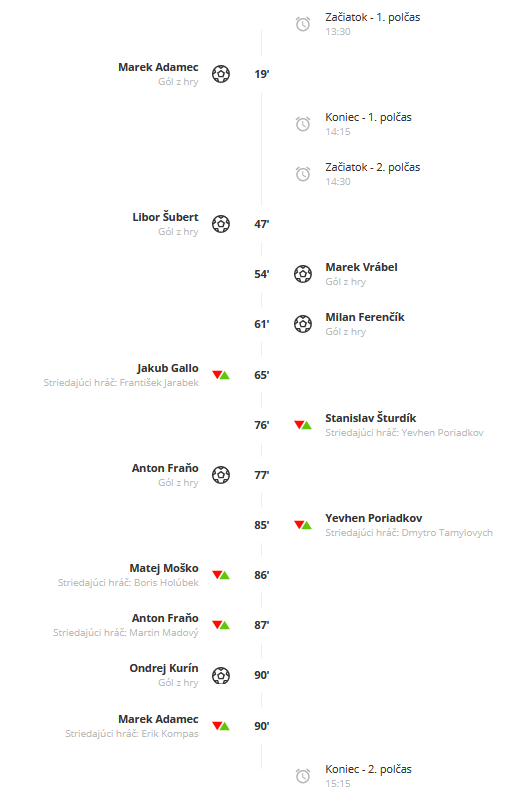This screenshot has height=794, width=527.
Task: Click substitution arrows beside Stanislav Šturdík
Action: point(303,425)
